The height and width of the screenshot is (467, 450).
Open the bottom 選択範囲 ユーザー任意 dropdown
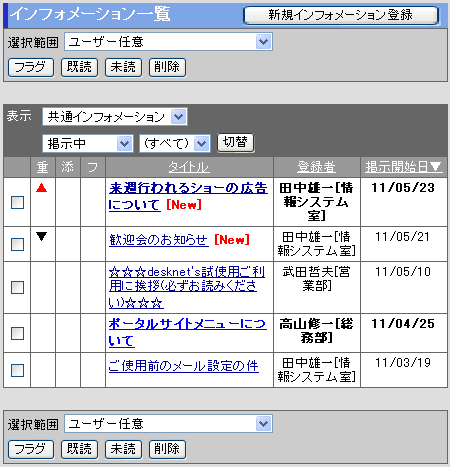[168, 424]
